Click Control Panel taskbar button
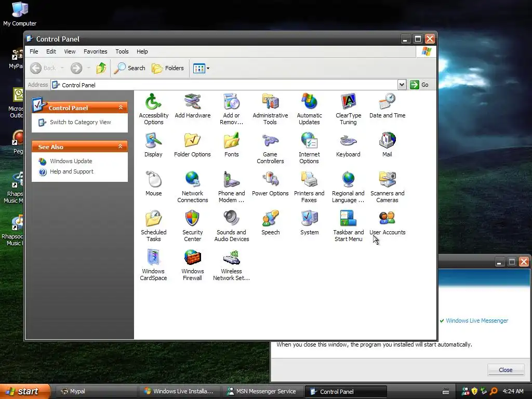532x399 pixels. (x=346, y=391)
